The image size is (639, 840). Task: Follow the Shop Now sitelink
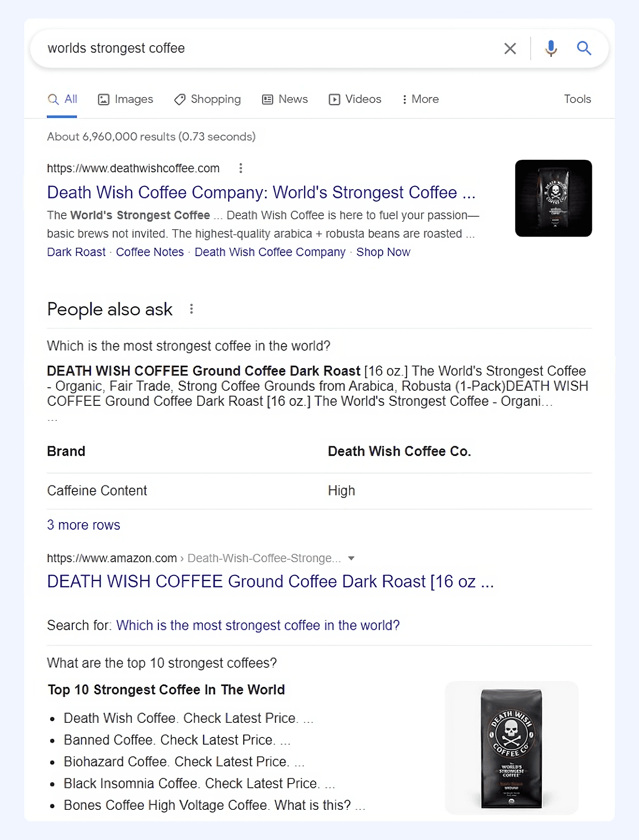pos(383,252)
